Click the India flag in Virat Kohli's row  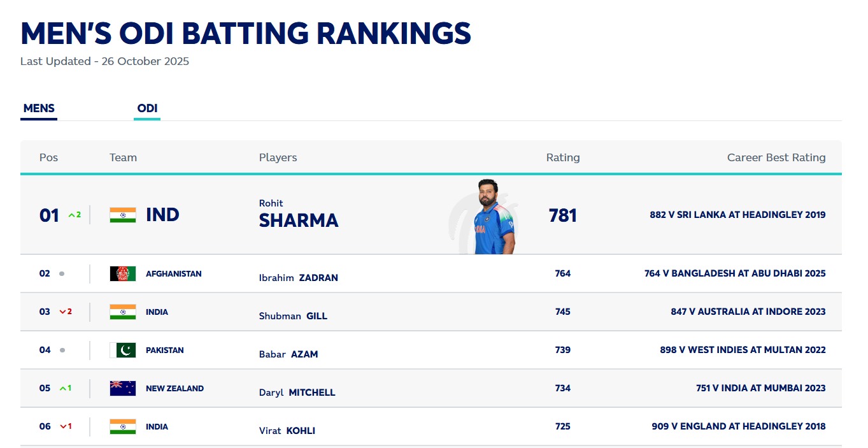122,426
